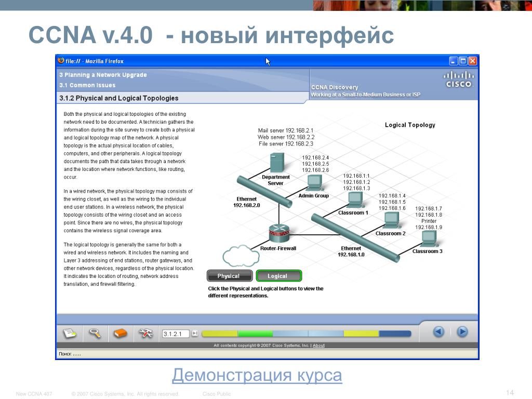The width and height of the screenshot is (532, 399).
Task: Click the Router-Firewall label
Action: click(x=278, y=248)
